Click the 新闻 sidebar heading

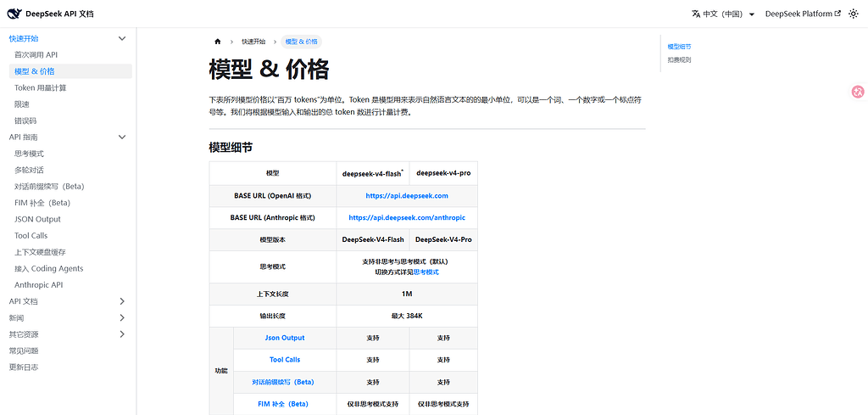coord(17,318)
